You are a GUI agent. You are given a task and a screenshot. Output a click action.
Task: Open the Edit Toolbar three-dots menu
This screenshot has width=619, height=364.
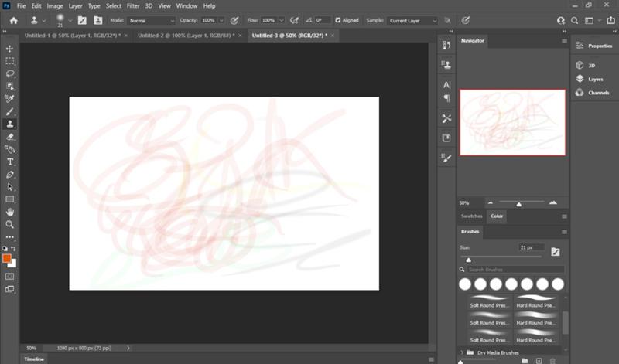(x=10, y=237)
